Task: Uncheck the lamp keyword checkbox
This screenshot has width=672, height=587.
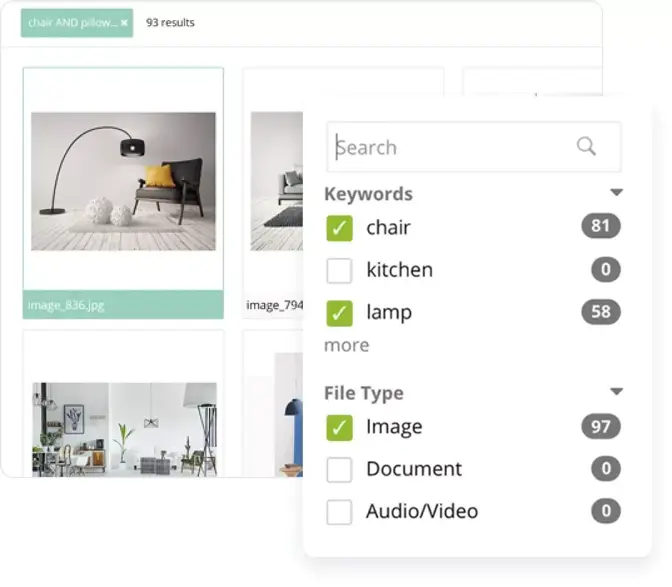Action: tap(340, 313)
